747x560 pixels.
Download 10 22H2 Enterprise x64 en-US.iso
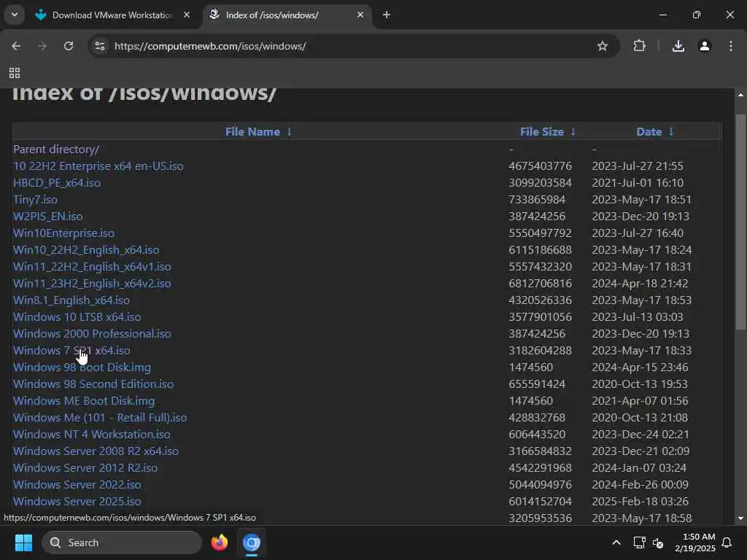pyautogui.click(x=98, y=166)
